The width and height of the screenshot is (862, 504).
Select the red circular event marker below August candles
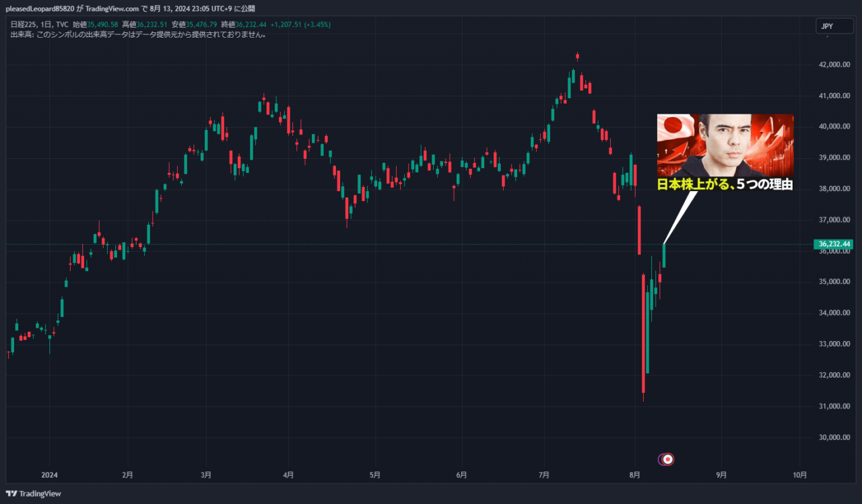[667, 459]
